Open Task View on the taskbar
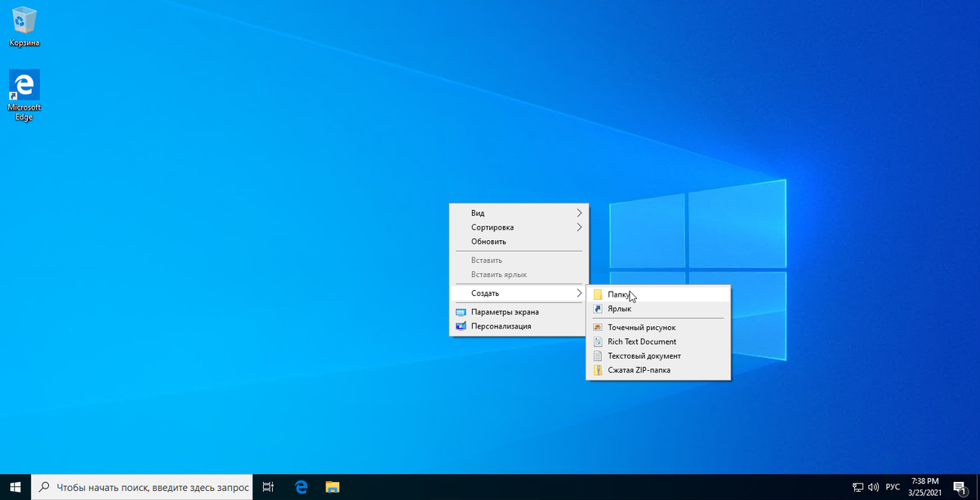The width and height of the screenshot is (980, 500). click(268, 487)
